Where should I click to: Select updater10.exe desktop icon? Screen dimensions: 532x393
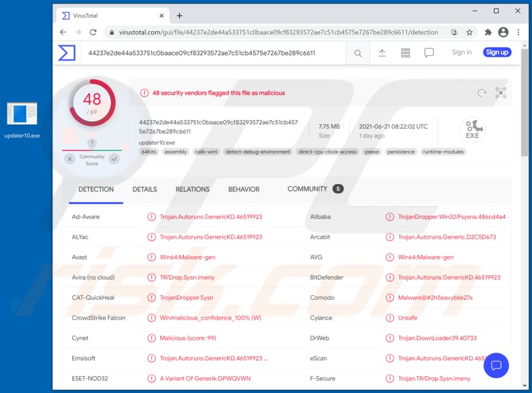[22, 120]
